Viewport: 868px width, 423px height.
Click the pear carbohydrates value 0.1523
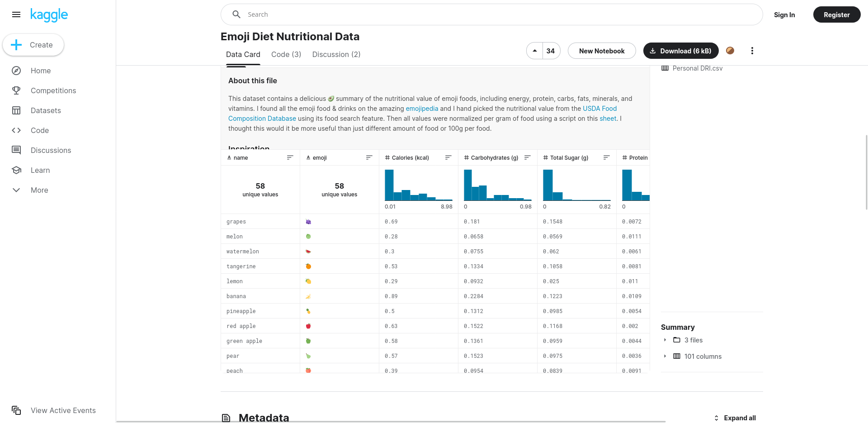click(x=473, y=356)
